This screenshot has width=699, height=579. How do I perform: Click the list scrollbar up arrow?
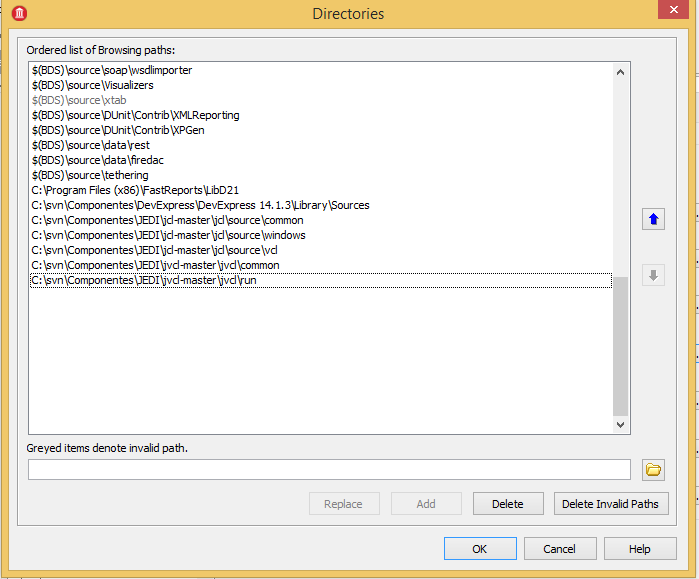(x=620, y=72)
